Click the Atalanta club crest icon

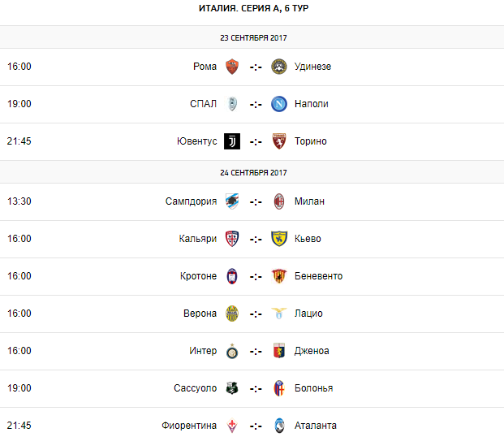pyautogui.click(x=279, y=426)
